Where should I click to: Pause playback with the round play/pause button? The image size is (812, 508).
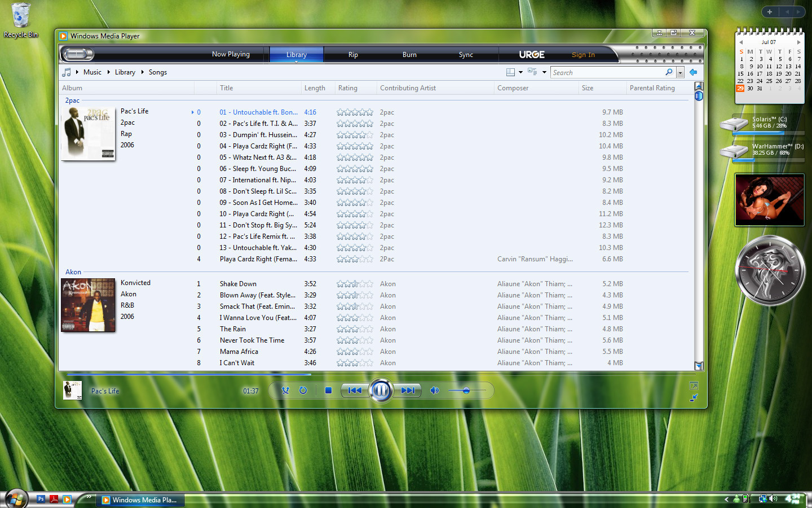381,390
